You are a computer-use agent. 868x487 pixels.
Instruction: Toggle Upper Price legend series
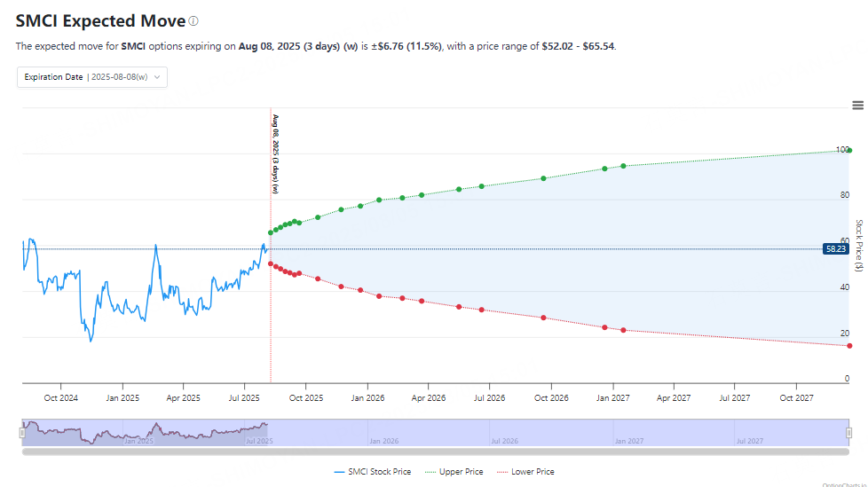[x=454, y=472]
